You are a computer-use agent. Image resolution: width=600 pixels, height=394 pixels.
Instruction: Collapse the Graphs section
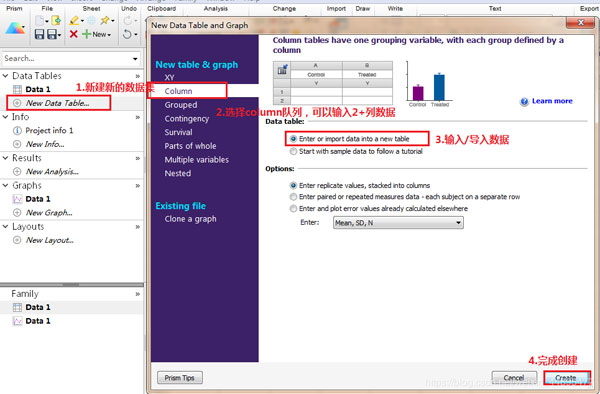point(5,185)
